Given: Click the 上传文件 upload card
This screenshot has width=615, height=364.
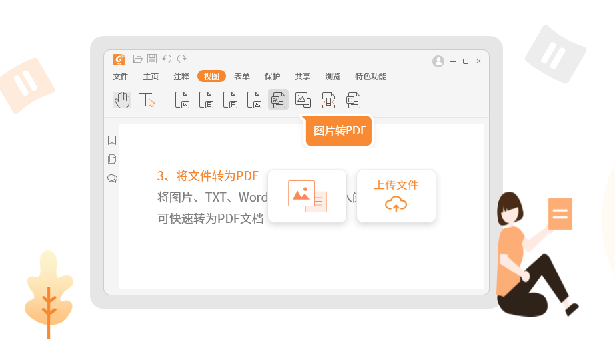Looking at the screenshot, I should (x=396, y=196).
